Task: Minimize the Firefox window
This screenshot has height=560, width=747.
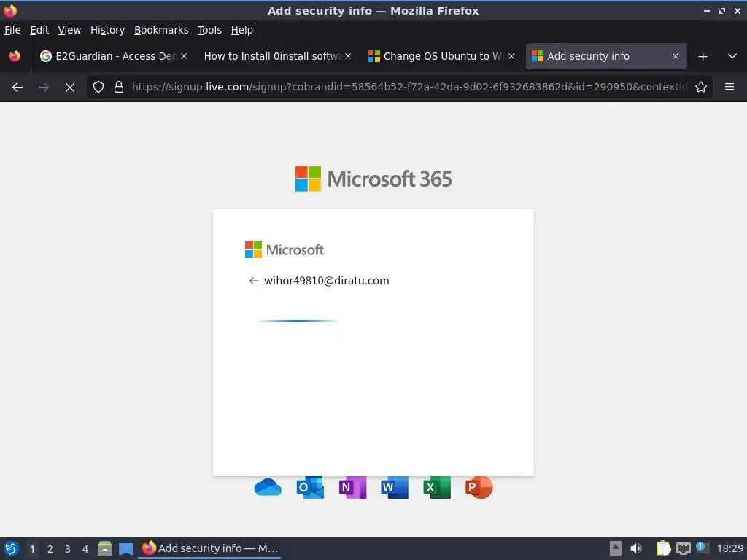Action: click(706, 10)
